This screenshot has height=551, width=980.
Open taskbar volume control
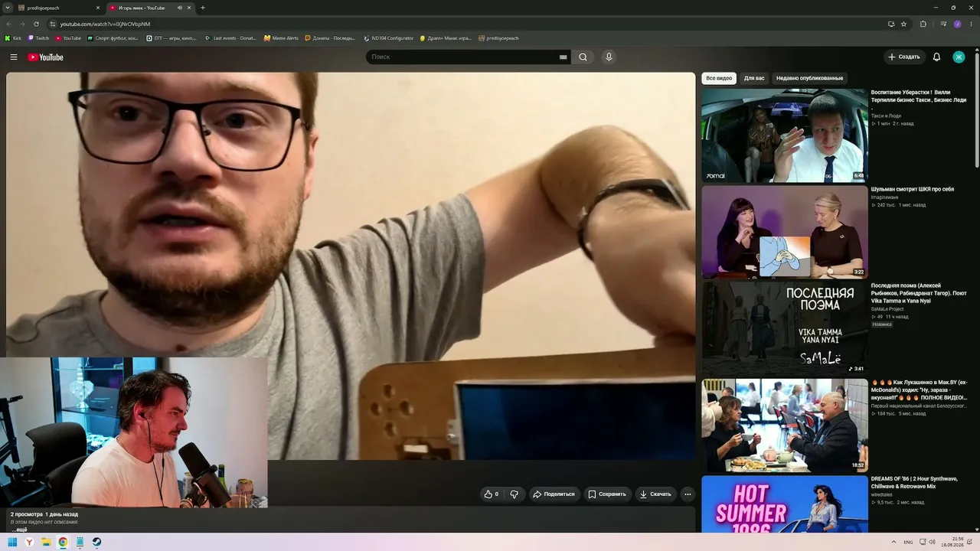932,542
